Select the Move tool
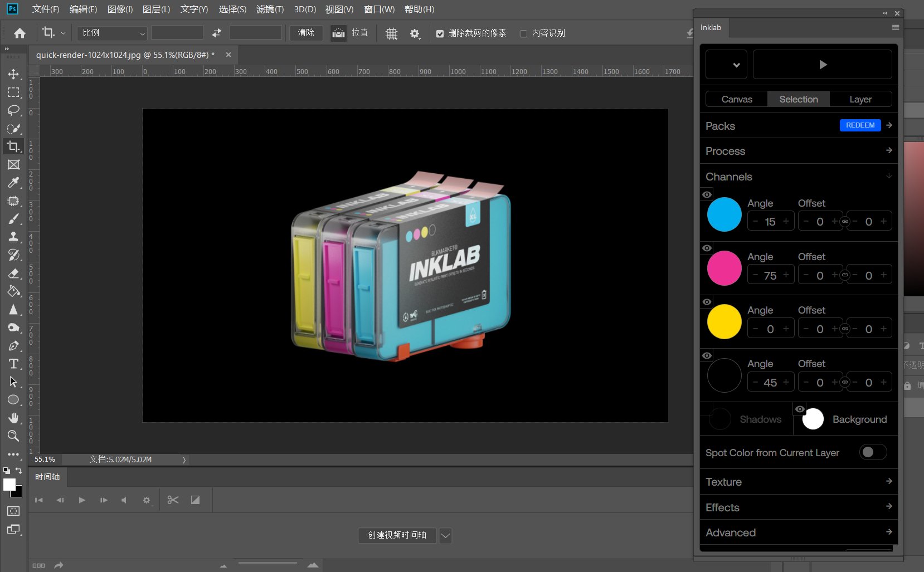Viewport: 924px width, 572px height. (x=13, y=74)
